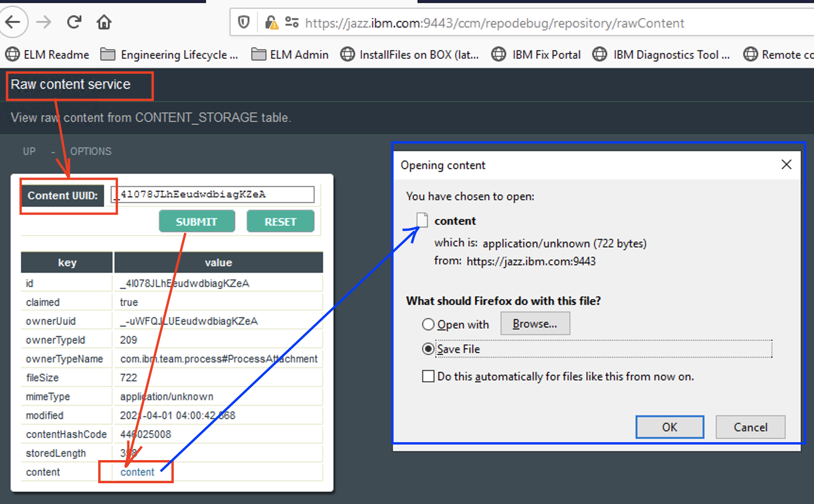Open the ELM Admin bookmark folder
Screen dimensions: 814x504
click(x=290, y=55)
